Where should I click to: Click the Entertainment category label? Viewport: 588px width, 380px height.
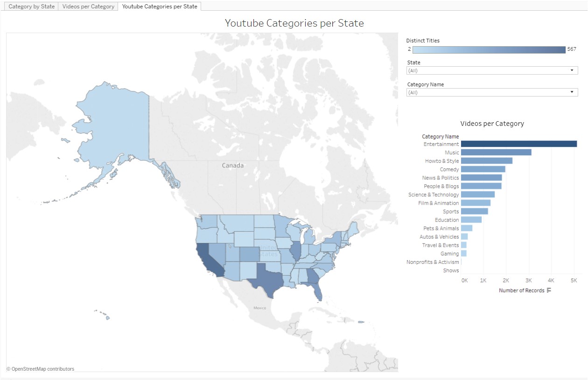[441, 145]
